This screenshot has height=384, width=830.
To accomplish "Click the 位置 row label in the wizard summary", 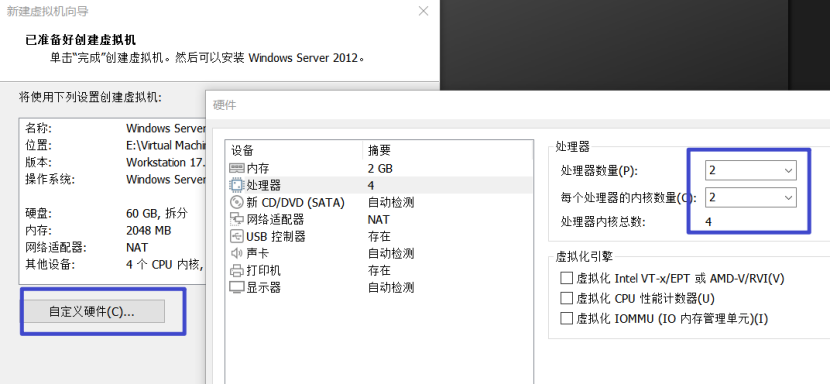I will point(39,145).
